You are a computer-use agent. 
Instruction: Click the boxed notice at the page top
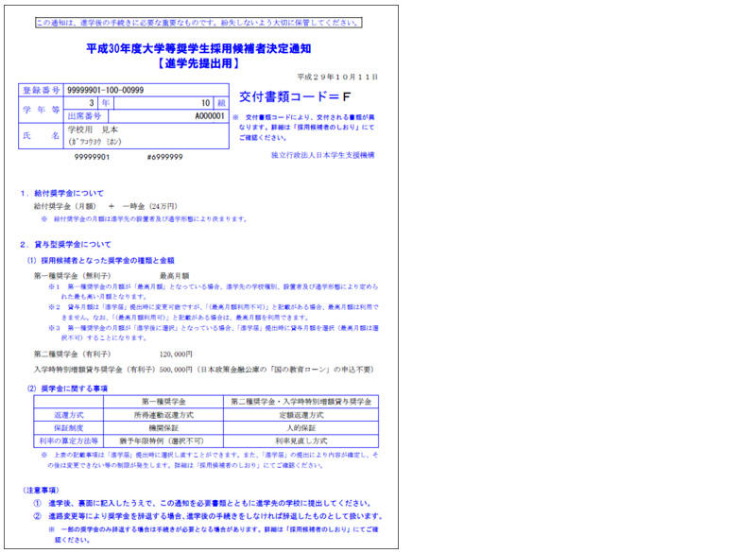coord(198,23)
